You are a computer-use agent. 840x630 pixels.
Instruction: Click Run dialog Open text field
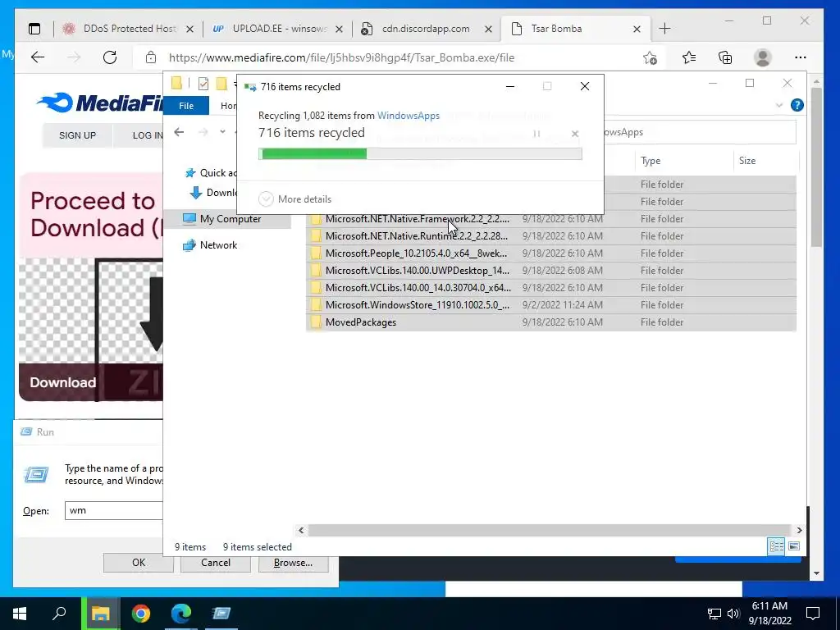click(113, 510)
